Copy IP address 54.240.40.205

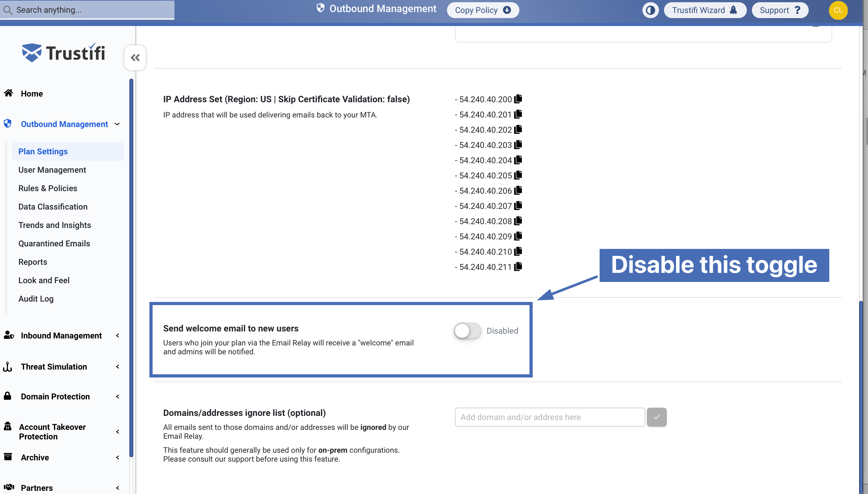click(x=518, y=175)
